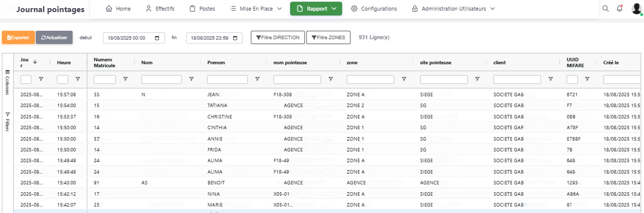
Task: Toggle the Columns side panel
Action: [x=7, y=83]
